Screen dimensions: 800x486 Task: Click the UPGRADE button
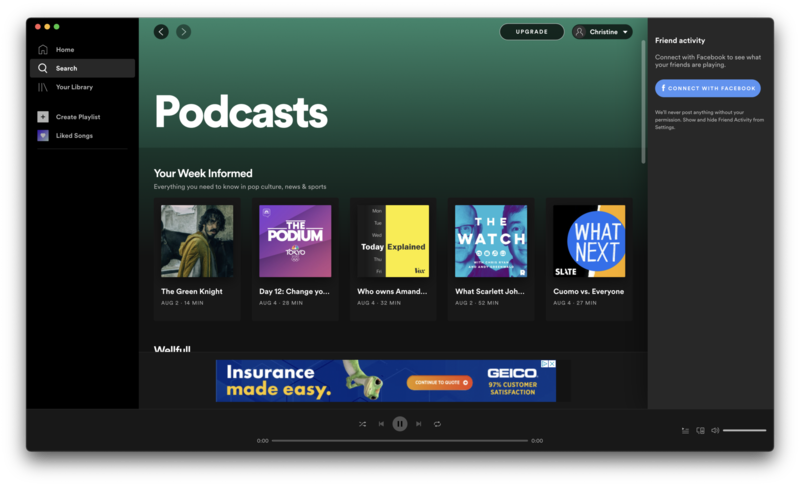[532, 32]
